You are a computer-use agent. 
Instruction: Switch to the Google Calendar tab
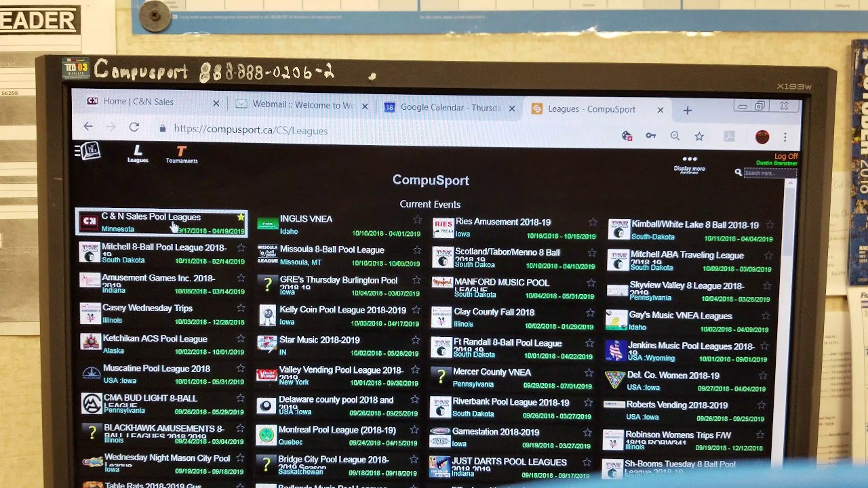point(450,108)
